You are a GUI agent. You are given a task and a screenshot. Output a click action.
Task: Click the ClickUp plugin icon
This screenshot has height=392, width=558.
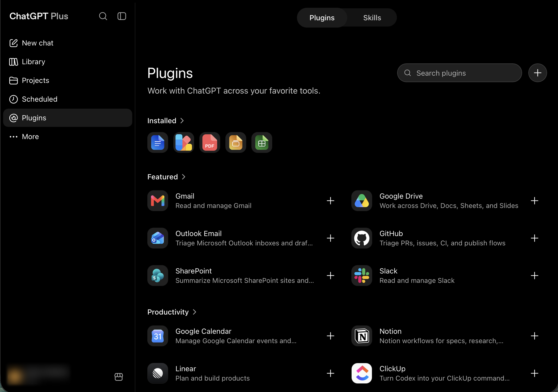coord(362,373)
